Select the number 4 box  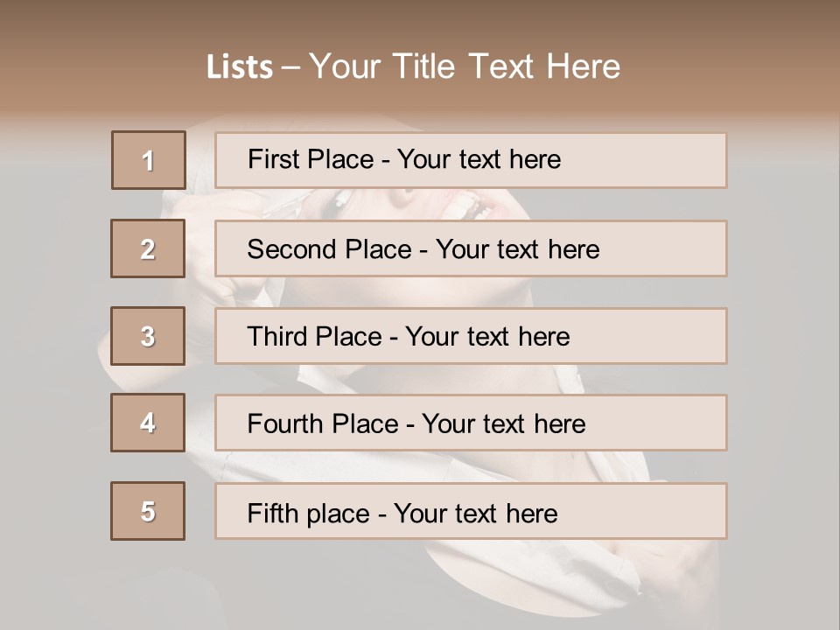coord(148,423)
